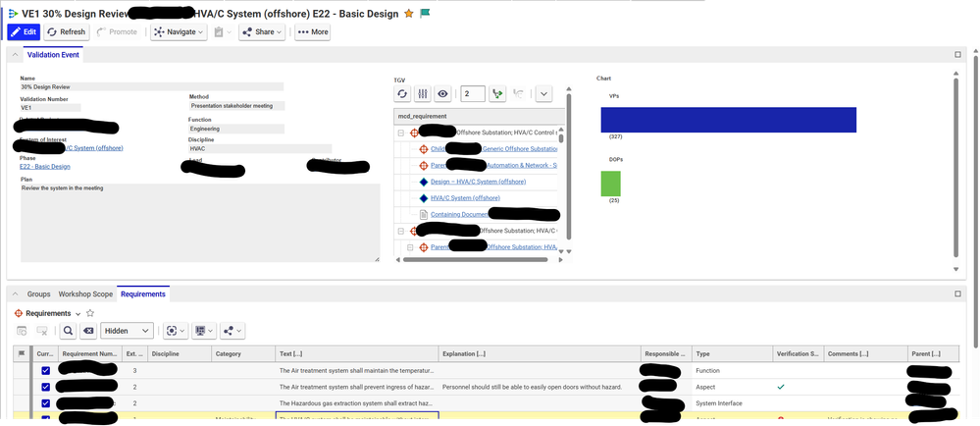Click the search magnifier in Requirements toolbar
Viewport: 980px width, 426px height.
[69, 331]
